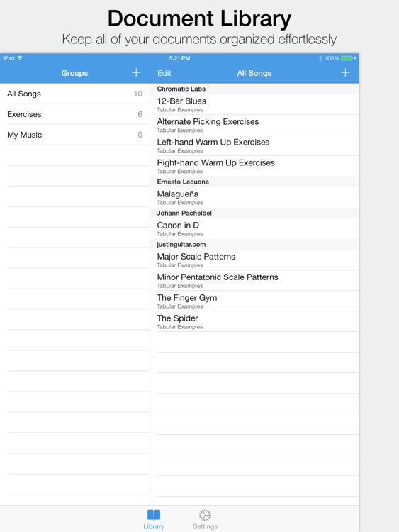Select the My Music group
The image size is (399, 532).
pos(74,135)
